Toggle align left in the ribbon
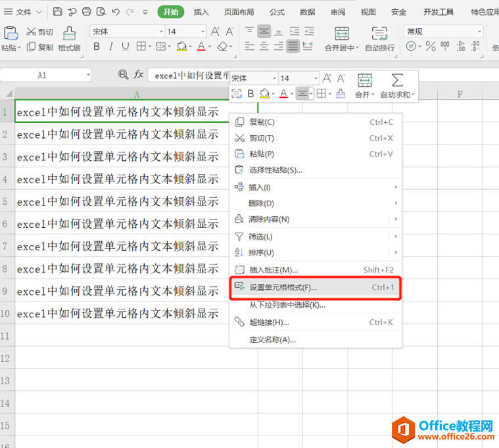 [x=250, y=47]
